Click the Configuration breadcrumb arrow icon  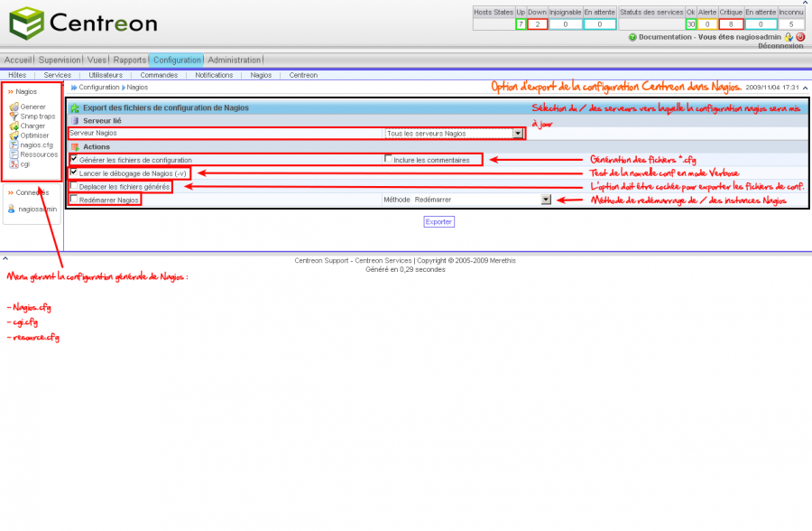point(74,88)
